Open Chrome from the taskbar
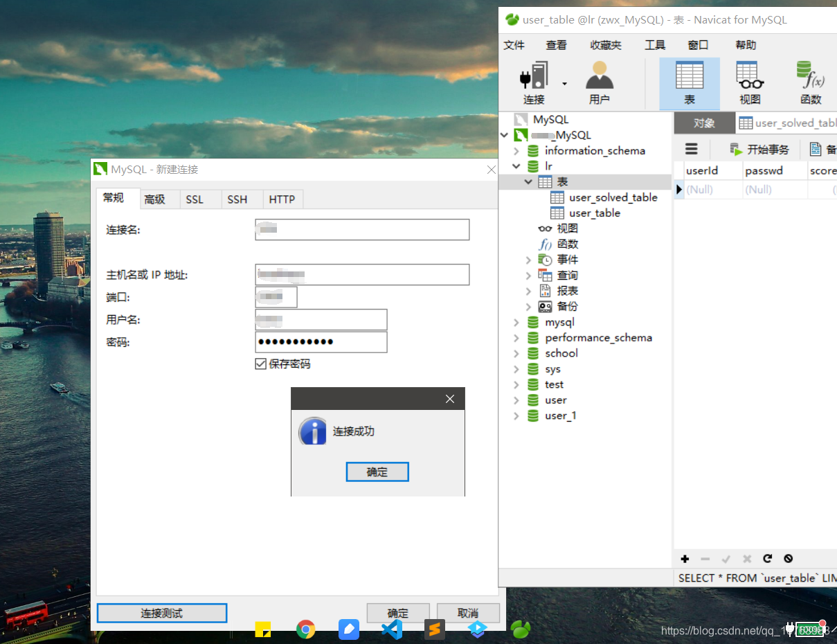 pos(306,629)
